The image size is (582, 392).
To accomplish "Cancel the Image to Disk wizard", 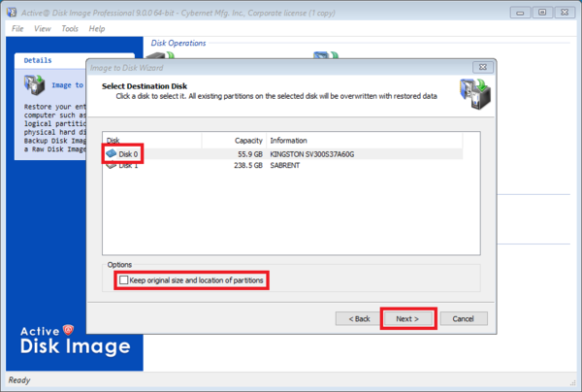I will pos(463,318).
